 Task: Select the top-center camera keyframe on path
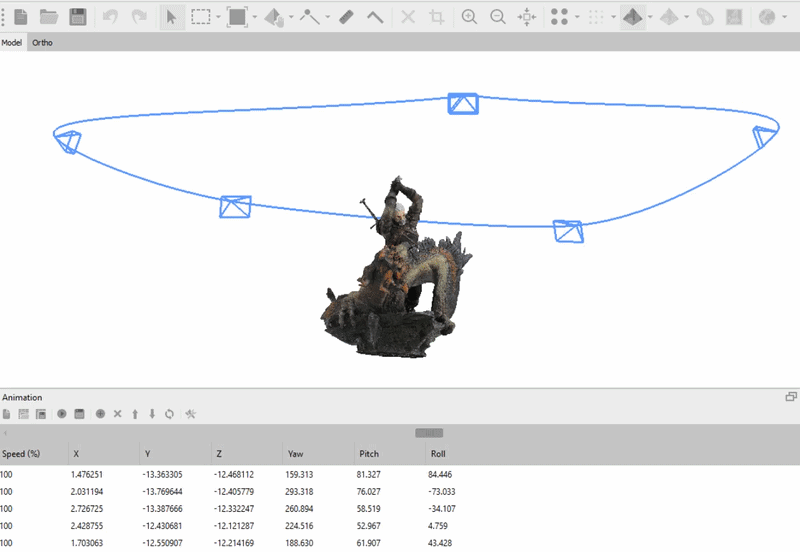(463, 104)
